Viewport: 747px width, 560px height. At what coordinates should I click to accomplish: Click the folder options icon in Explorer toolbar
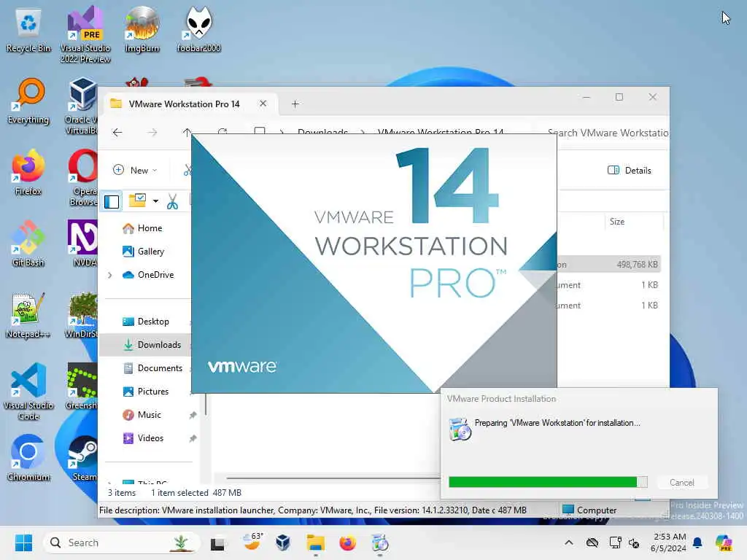coord(137,201)
